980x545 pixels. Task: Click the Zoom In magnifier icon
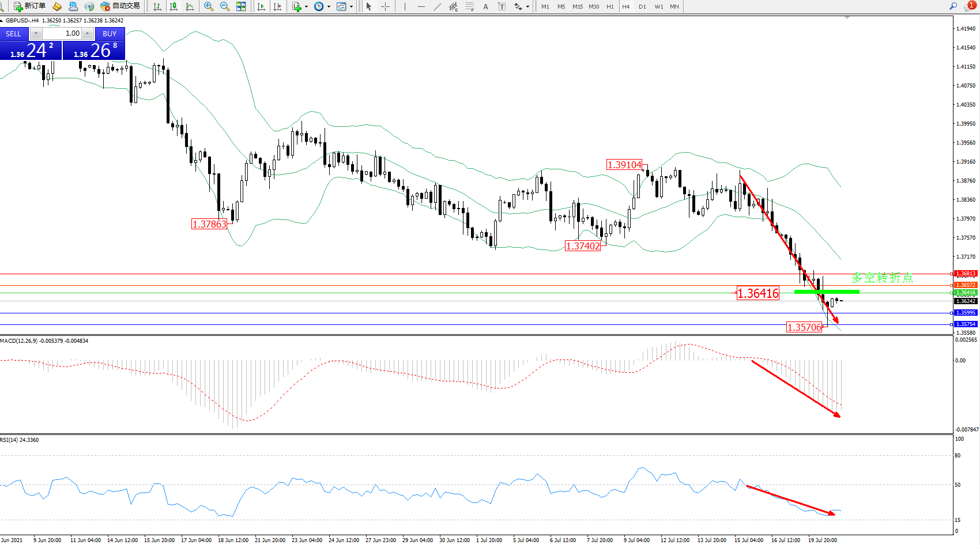[208, 6]
